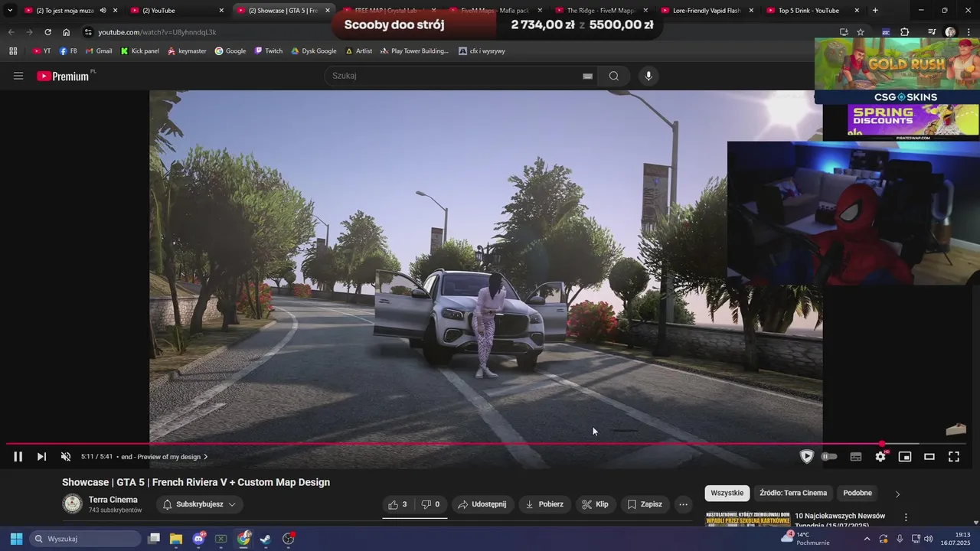The height and width of the screenshot is (551, 980).
Task: Open video quality settings gear
Action: click(x=880, y=457)
